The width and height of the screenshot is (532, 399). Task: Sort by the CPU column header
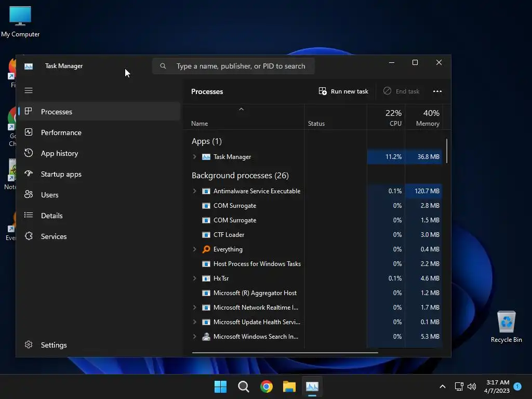[x=386, y=117]
